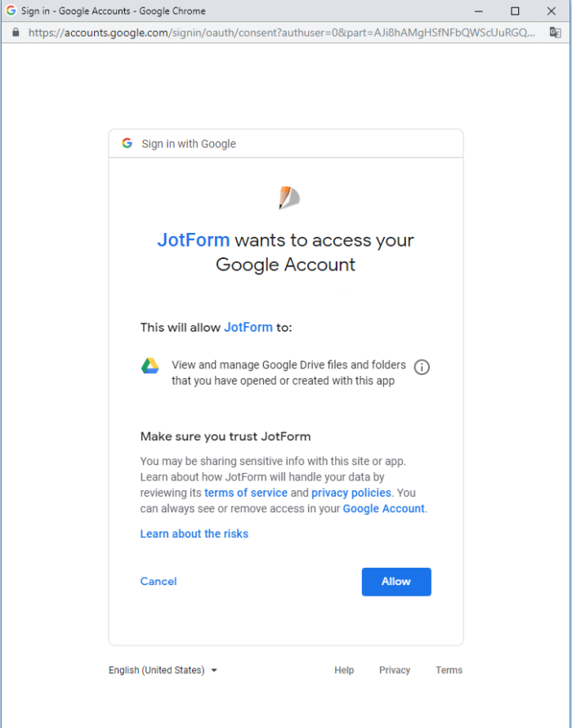Screen dimensions: 572x728
Task: Open Learn about the risks
Action: 194,534
